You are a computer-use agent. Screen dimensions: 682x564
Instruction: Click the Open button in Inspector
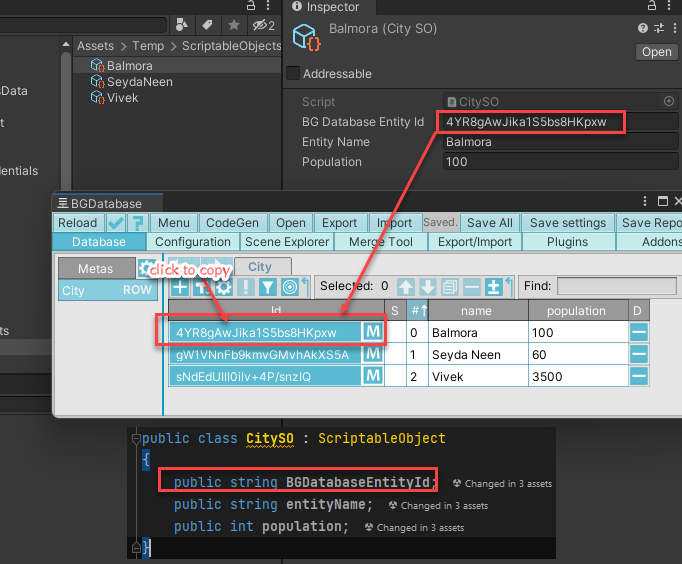coord(656,52)
